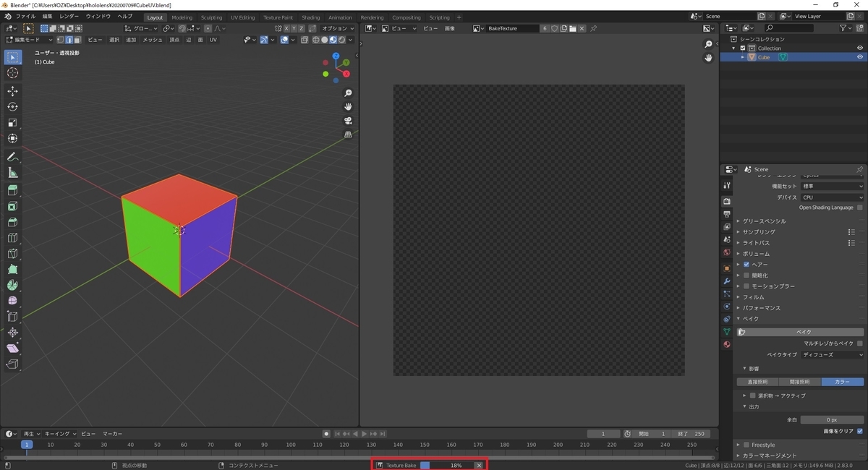Select the Shear tool
Screen dimensions: 868x470
pyautogui.click(x=12, y=349)
